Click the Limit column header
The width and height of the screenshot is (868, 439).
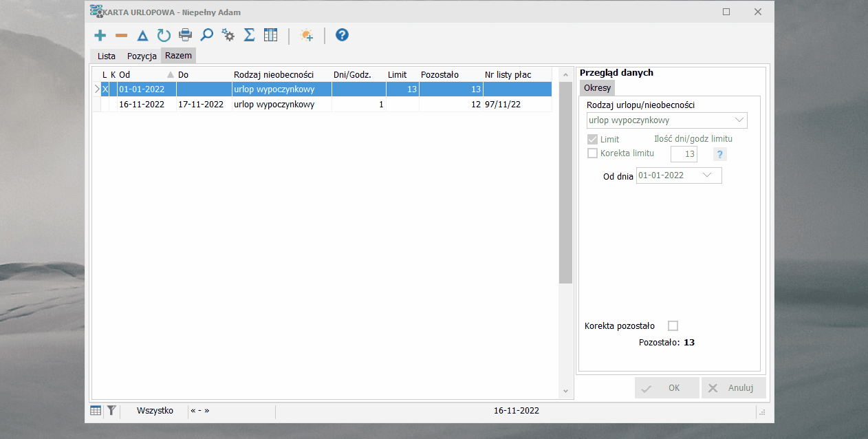pyautogui.click(x=402, y=74)
